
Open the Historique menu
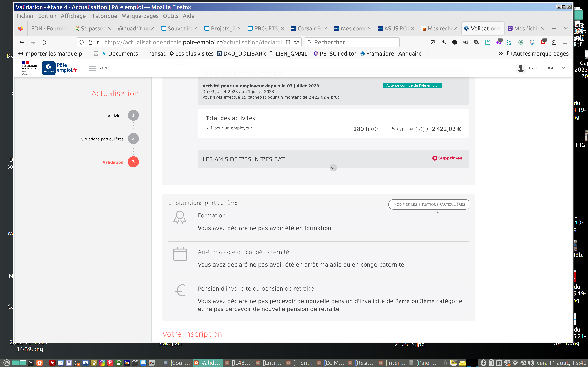point(104,16)
